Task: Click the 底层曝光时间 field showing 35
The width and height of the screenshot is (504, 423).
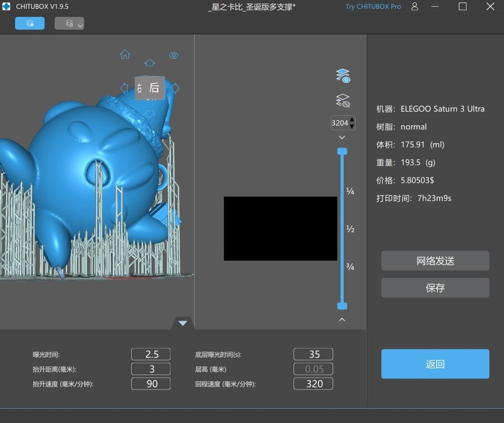Action: [313, 354]
